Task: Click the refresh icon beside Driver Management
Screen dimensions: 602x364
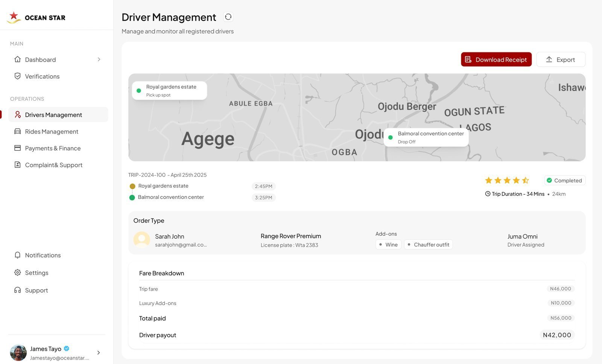Action: tap(228, 17)
